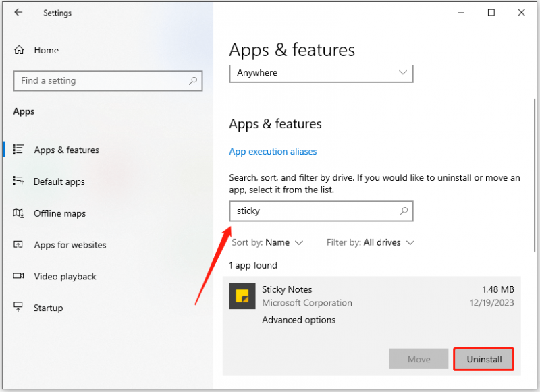Minimize the Settings window
This screenshot has width=540, height=392.
click(x=461, y=13)
